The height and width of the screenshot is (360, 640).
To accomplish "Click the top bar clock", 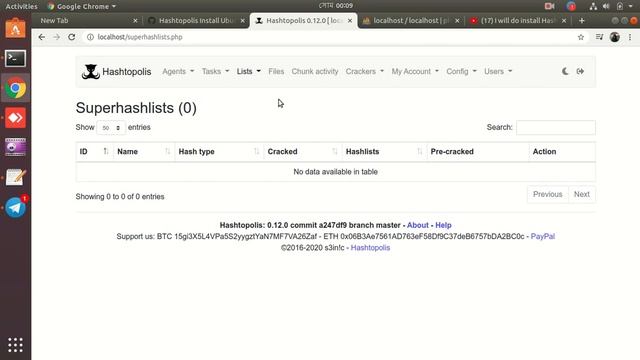I will click(x=336, y=6).
